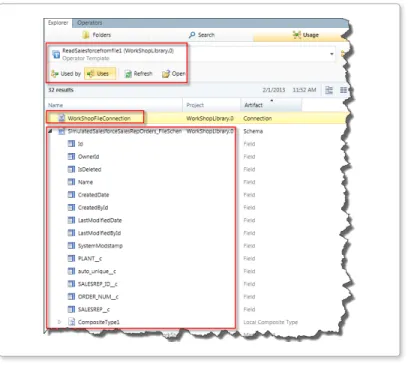Select the PLANT__c field
This screenshot has height=366, width=408.
[90, 258]
